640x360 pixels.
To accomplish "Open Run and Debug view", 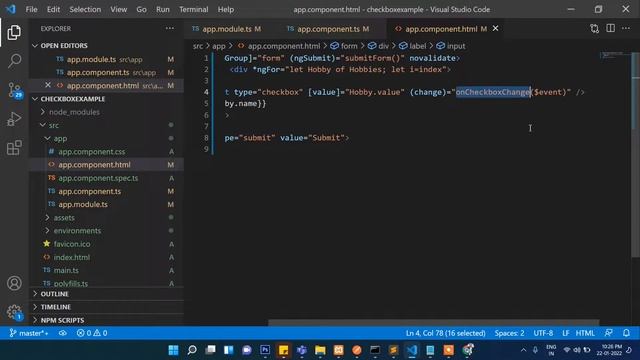I will click(x=14, y=119).
